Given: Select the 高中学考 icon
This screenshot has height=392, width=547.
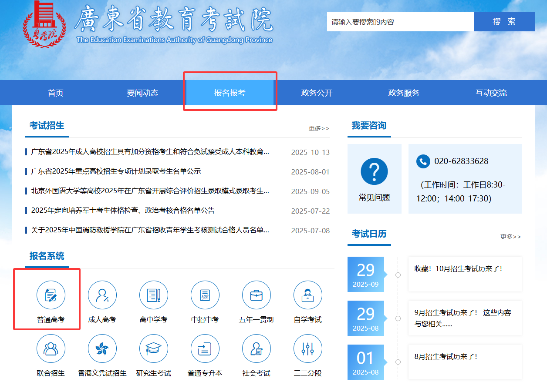Looking at the screenshot, I should (x=154, y=295).
